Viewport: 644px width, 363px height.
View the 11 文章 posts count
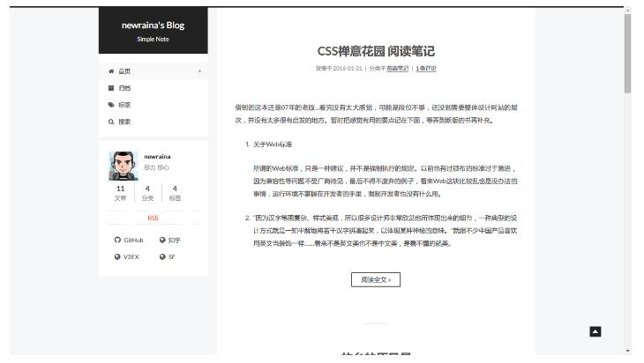(x=120, y=193)
